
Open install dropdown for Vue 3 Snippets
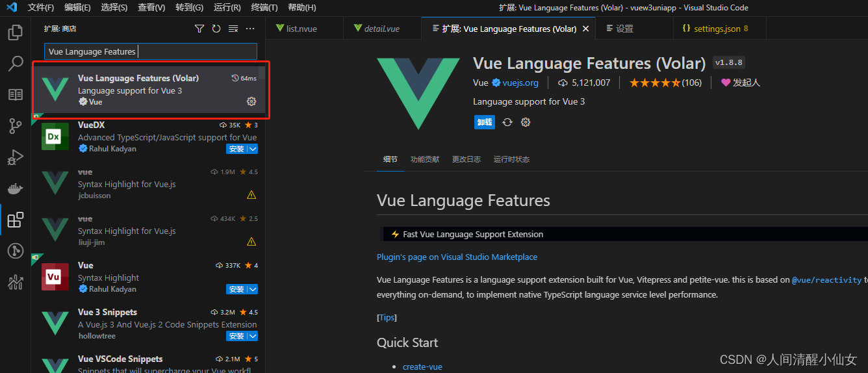click(x=253, y=336)
